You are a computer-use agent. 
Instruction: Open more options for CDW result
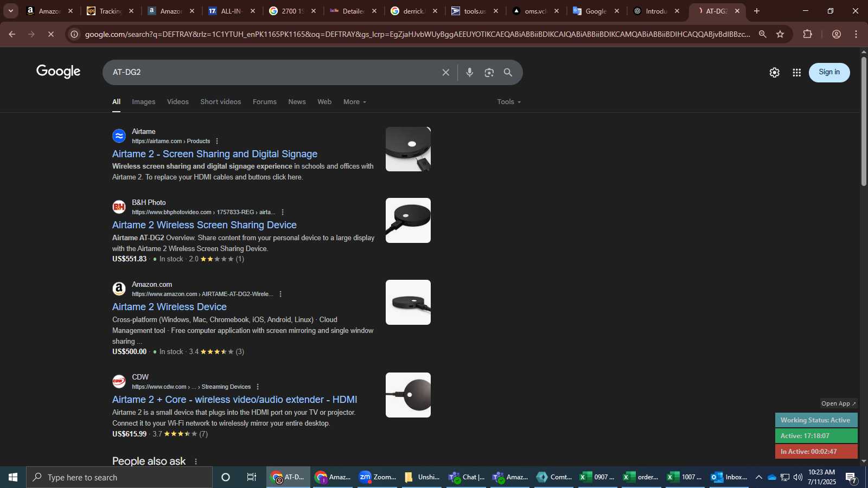pos(258,387)
